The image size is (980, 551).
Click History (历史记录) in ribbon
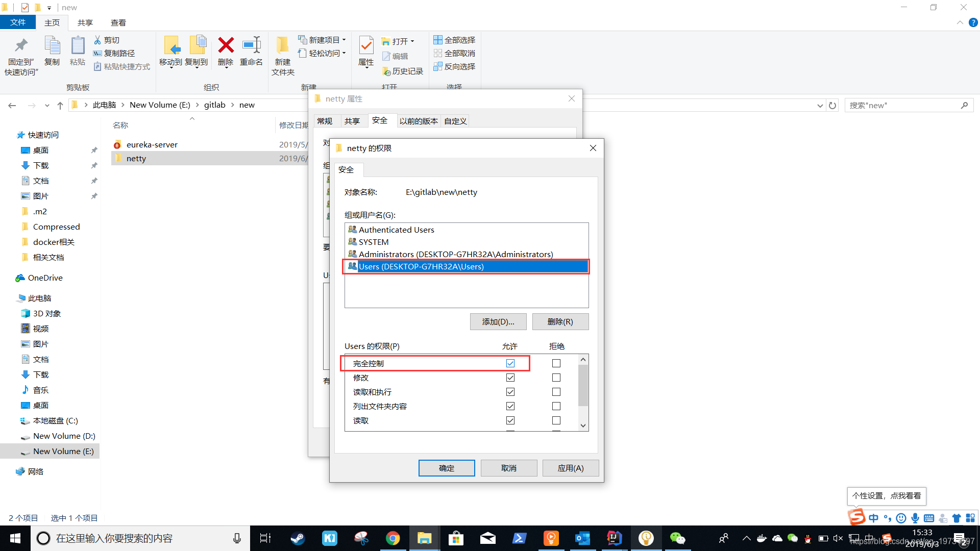pos(403,71)
